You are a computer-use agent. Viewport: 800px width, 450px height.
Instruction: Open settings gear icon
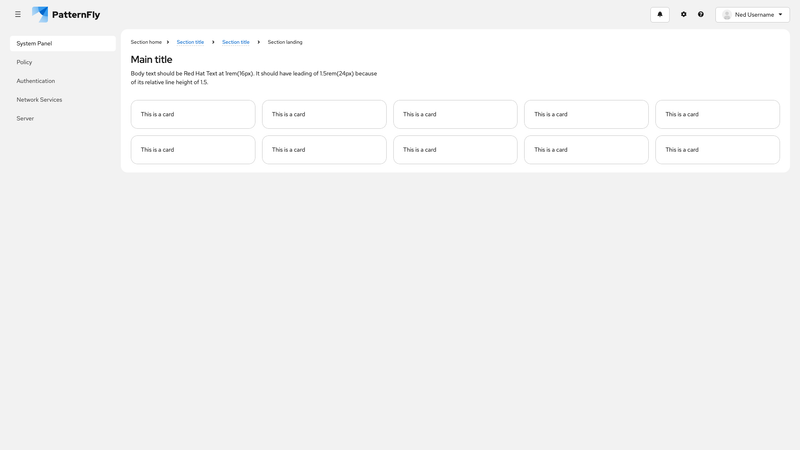coord(684,14)
